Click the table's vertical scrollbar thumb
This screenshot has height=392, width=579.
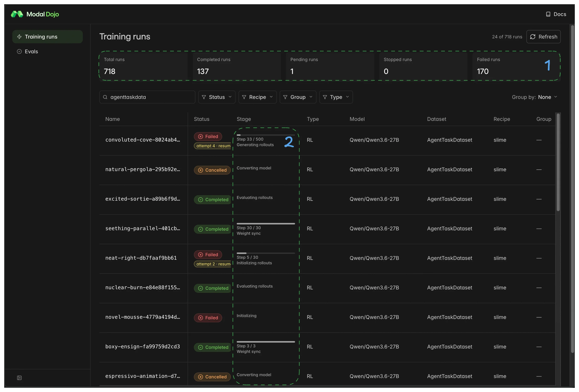(x=558, y=162)
